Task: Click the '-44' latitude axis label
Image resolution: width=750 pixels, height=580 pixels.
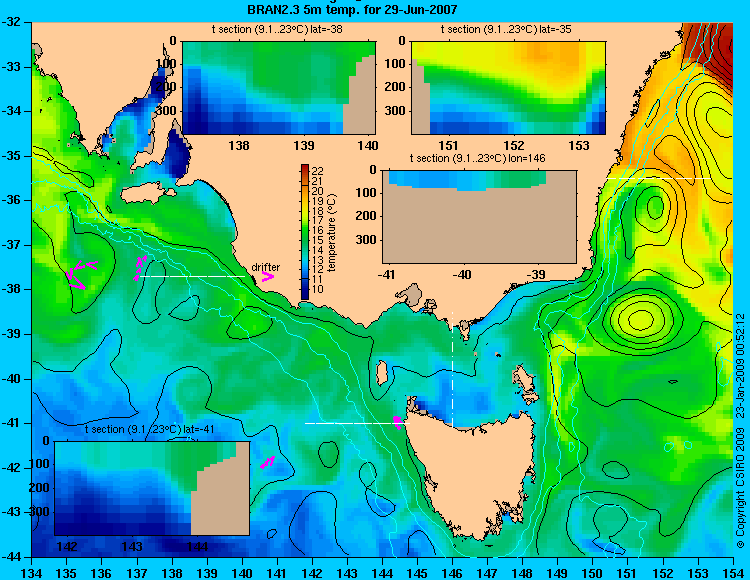Action: click(x=12, y=557)
